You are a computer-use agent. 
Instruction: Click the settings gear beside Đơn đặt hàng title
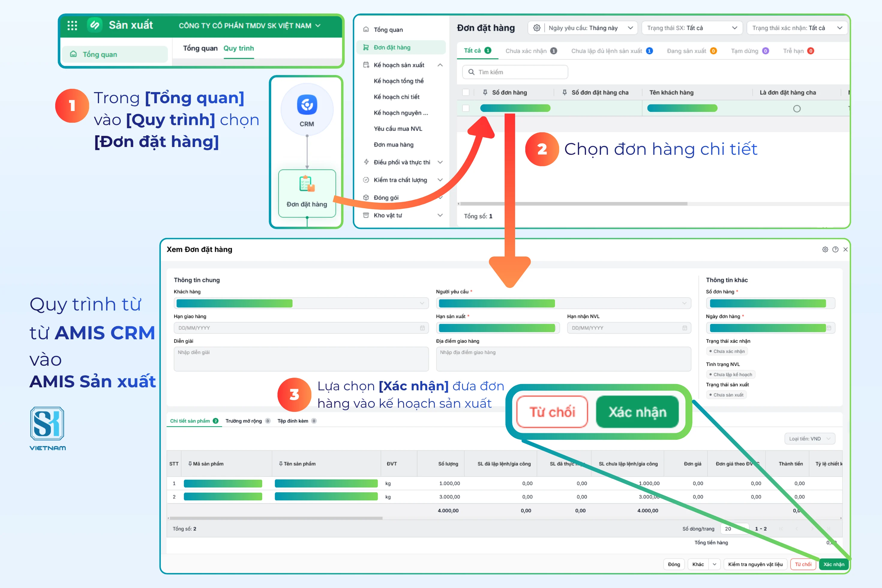[537, 28]
